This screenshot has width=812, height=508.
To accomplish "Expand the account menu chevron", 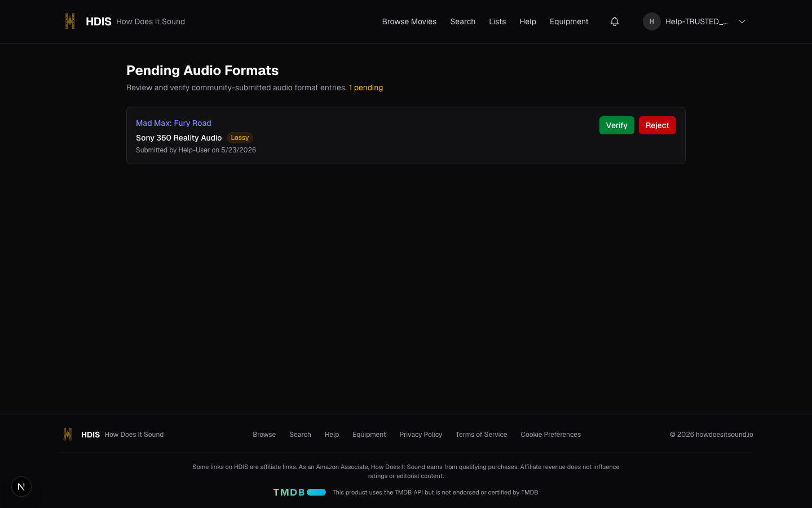I will click(742, 21).
